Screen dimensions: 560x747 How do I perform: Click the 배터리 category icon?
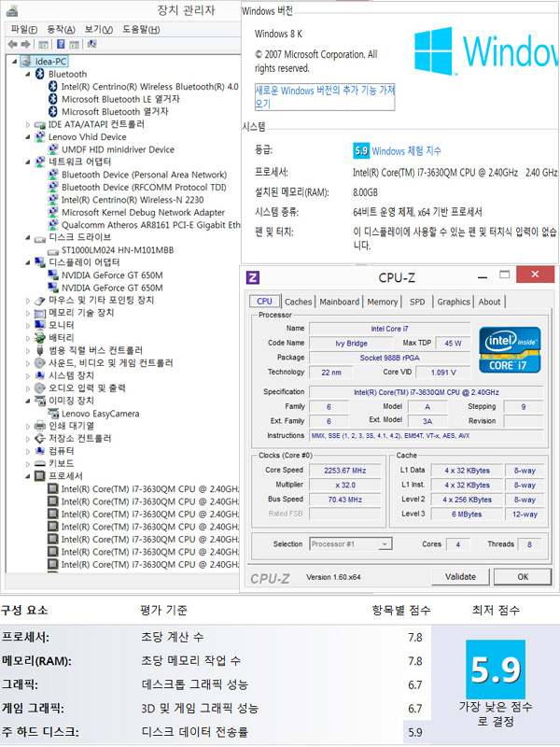tap(40, 338)
